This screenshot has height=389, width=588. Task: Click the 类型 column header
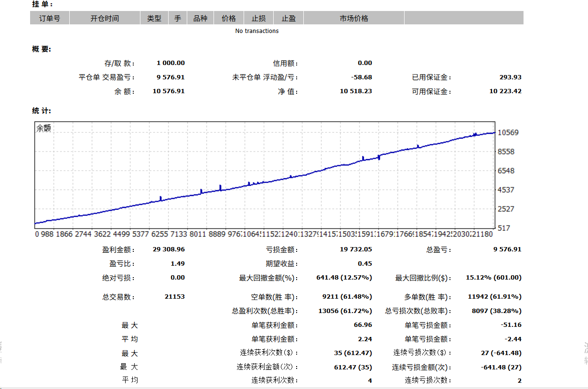coord(154,18)
